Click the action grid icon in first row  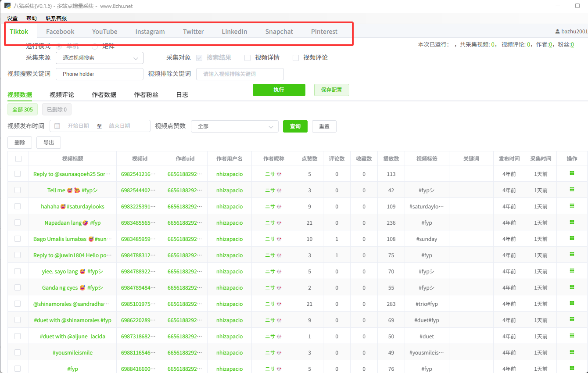pos(572,174)
